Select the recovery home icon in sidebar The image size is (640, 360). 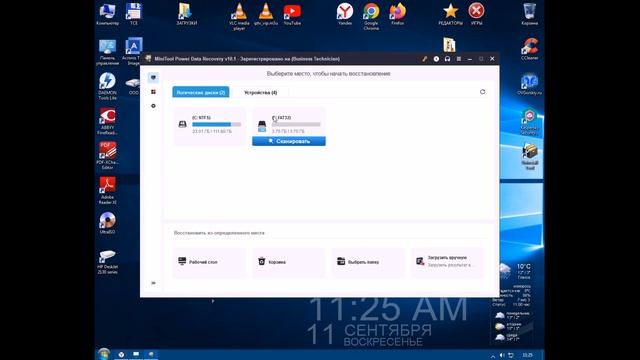pyautogui.click(x=153, y=77)
